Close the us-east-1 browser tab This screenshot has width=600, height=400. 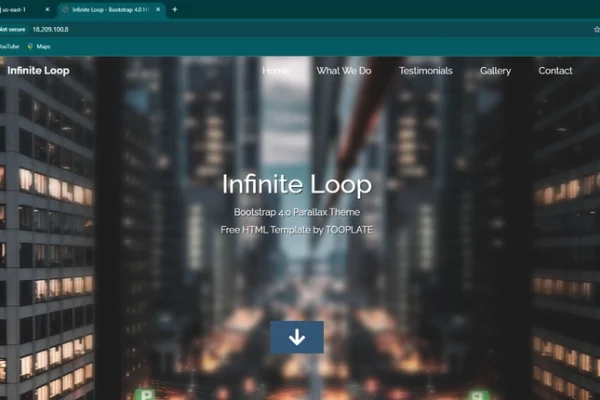(47, 10)
